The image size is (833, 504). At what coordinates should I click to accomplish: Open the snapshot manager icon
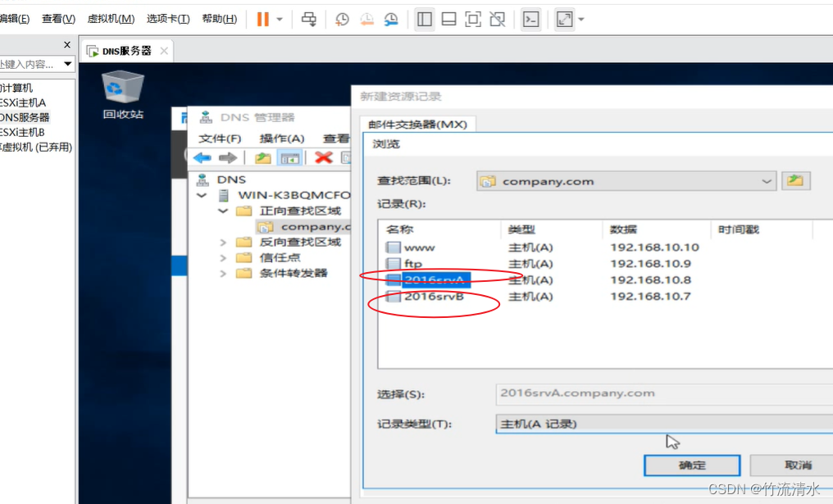click(x=392, y=20)
